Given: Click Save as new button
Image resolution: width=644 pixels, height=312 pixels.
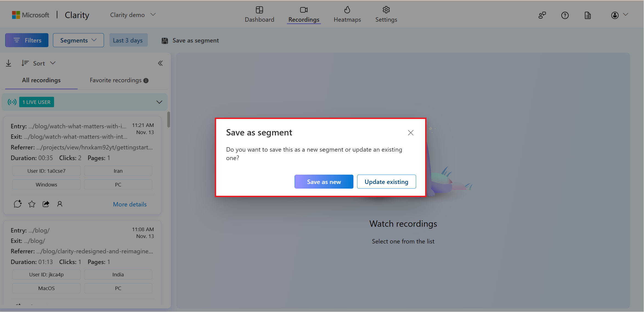Looking at the screenshot, I should (324, 182).
